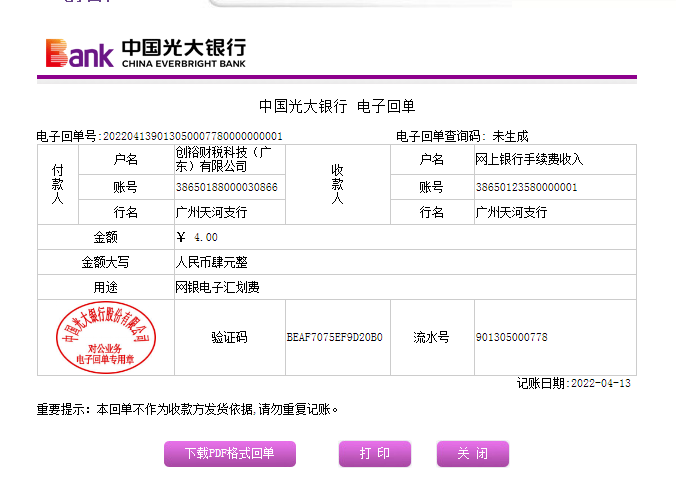This screenshot has width=676, height=485.
Task: Click serial number 901305000778
Action: click(511, 337)
